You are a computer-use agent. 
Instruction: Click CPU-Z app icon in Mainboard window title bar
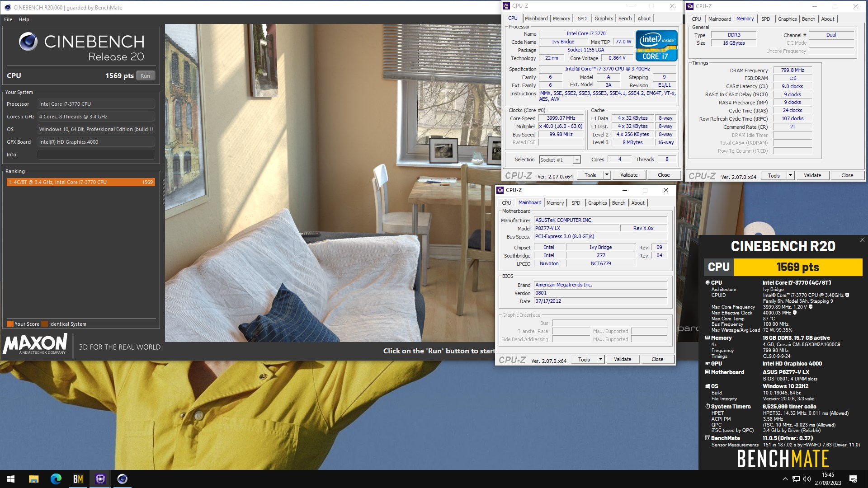pyautogui.click(x=500, y=190)
